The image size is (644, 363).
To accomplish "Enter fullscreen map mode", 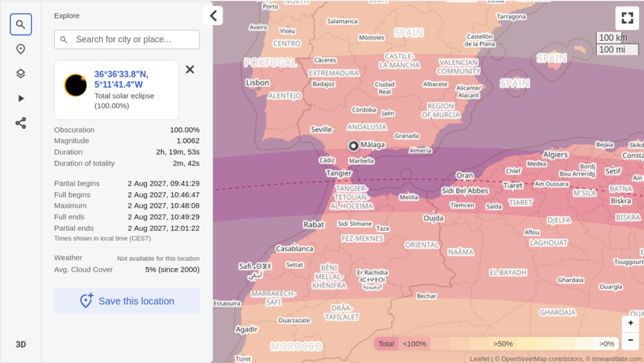I will 627,18.
